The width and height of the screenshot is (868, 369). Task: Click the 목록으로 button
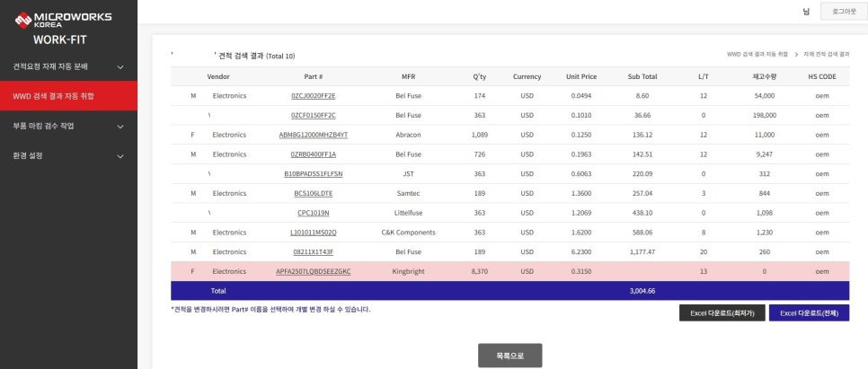point(509,356)
